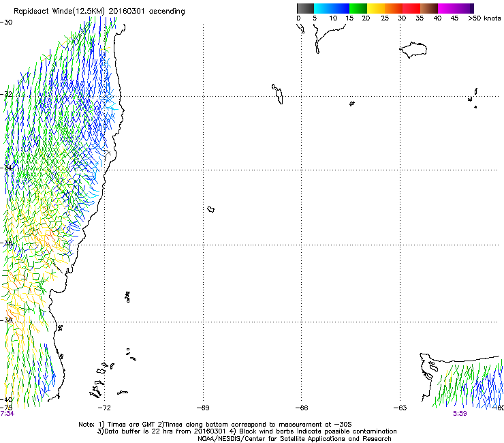Image resolution: width=504 pixels, height=443 pixels.
Task: Click the large outlined lake near -63 longitude
Action: click(413, 50)
